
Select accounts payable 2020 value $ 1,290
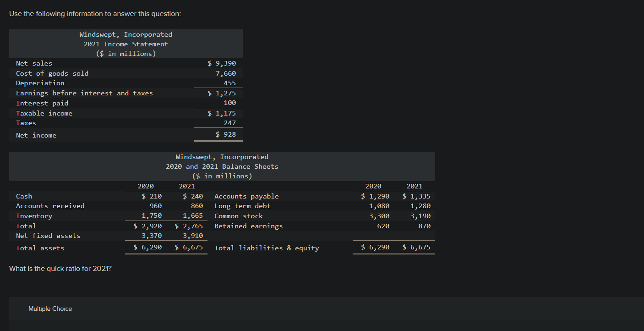click(375, 196)
